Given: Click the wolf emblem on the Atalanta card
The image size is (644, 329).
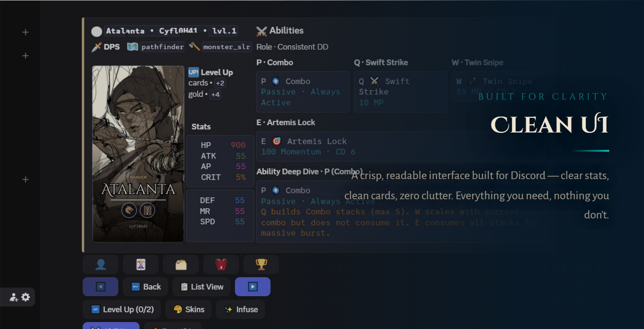Looking at the screenshot, I should (x=129, y=211).
